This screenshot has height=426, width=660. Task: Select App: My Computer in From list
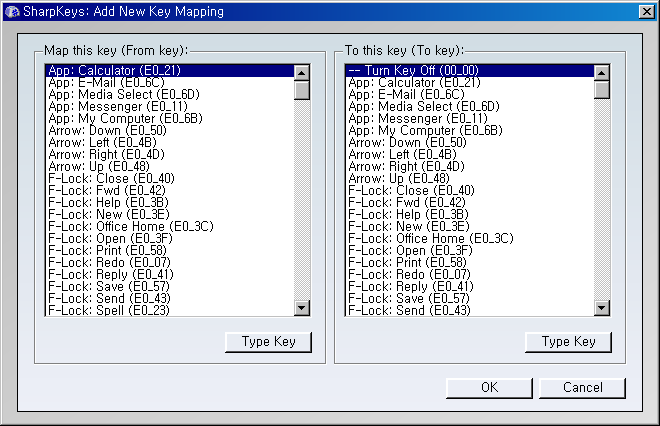click(169, 118)
